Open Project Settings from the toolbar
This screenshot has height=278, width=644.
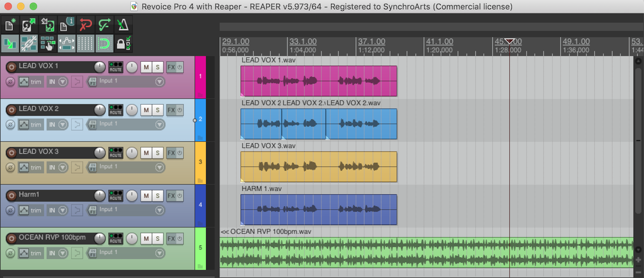pyautogui.click(x=66, y=26)
